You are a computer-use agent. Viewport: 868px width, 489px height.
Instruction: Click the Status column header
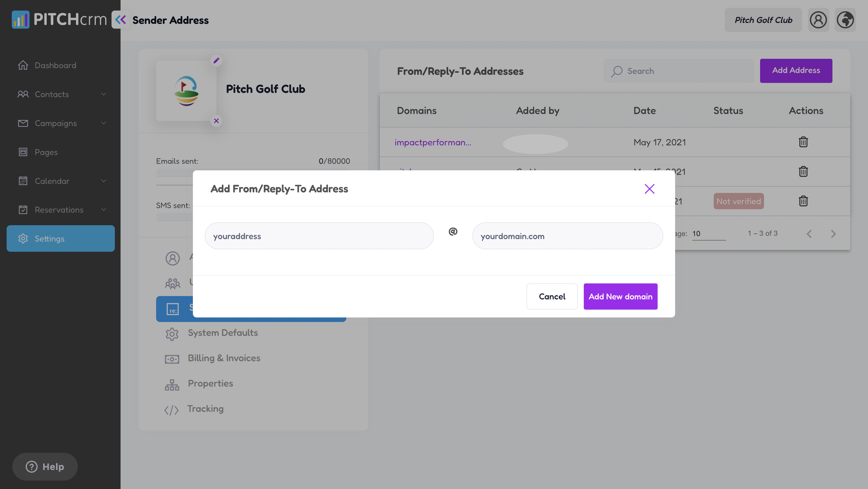728,111
